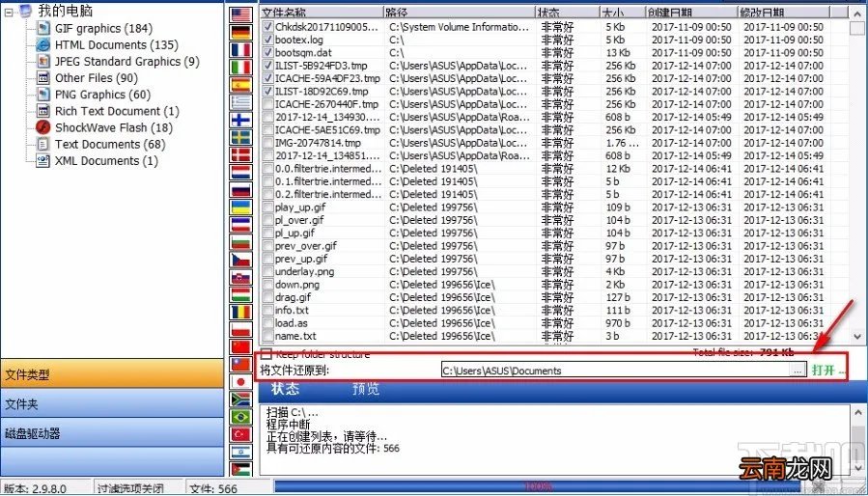This screenshot has height=496, width=868.
Task: Select the German flag language icon
Action: coord(241,32)
